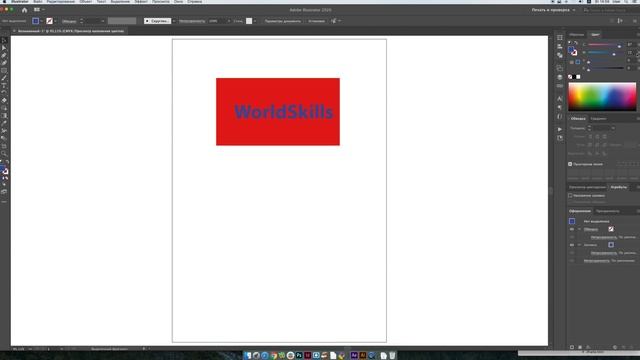Open Photoshop from the Dock
Screen dimensions: 640x360
299,356
